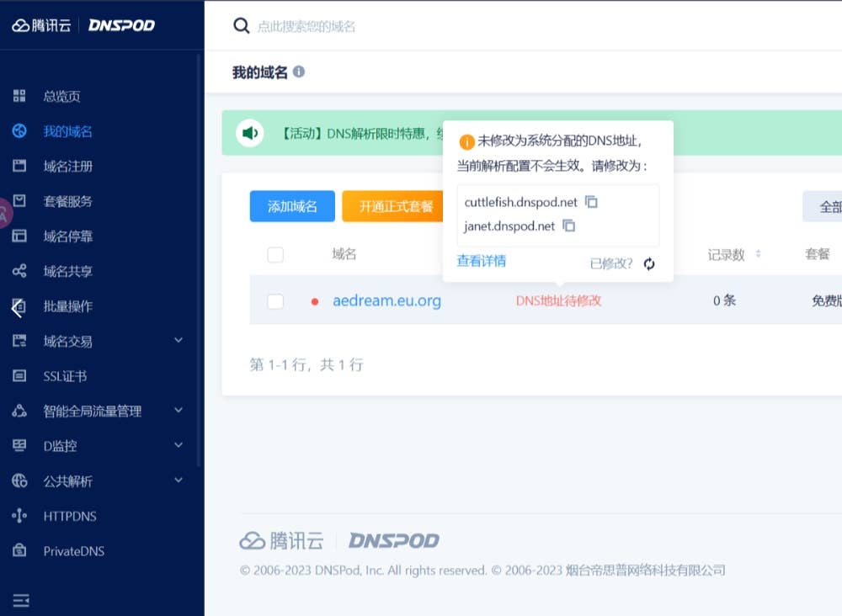Click the speaker announcement icon
This screenshot has width=842, height=616.
pyautogui.click(x=250, y=133)
